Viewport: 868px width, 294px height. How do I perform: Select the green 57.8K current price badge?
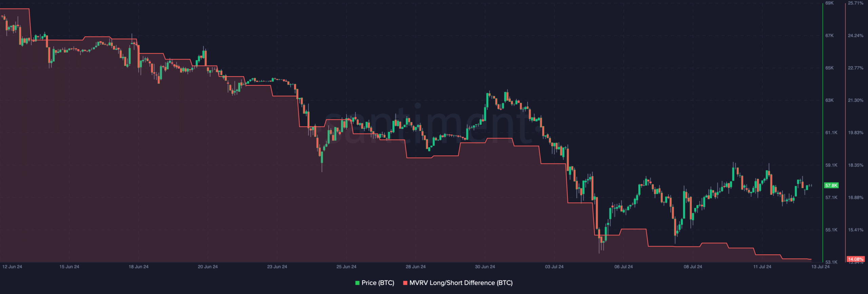click(831, 185)
